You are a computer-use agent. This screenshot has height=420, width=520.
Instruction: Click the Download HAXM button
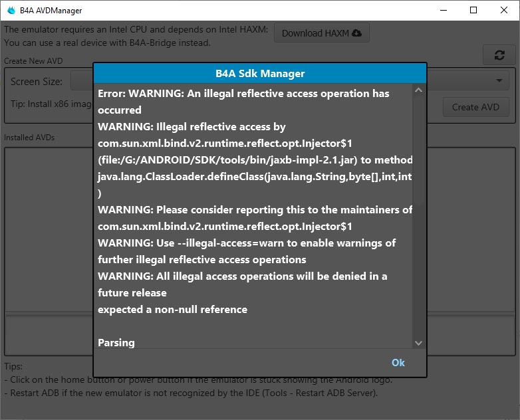322,33
